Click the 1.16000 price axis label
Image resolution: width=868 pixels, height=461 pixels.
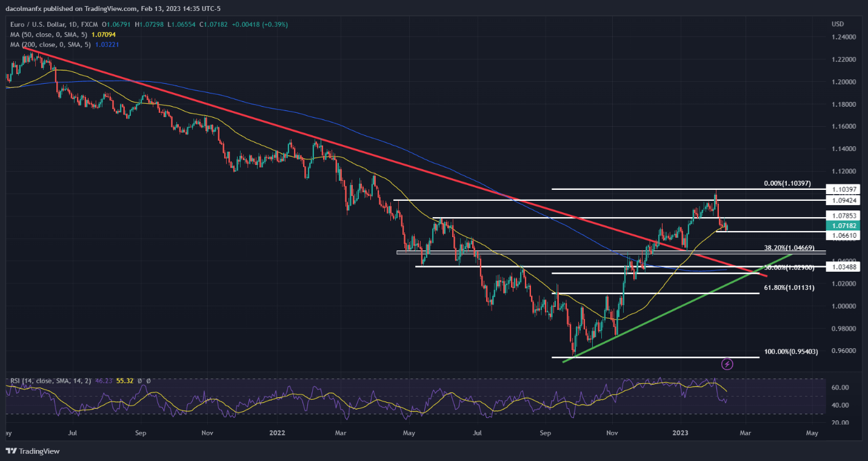(x=843, y=127)
